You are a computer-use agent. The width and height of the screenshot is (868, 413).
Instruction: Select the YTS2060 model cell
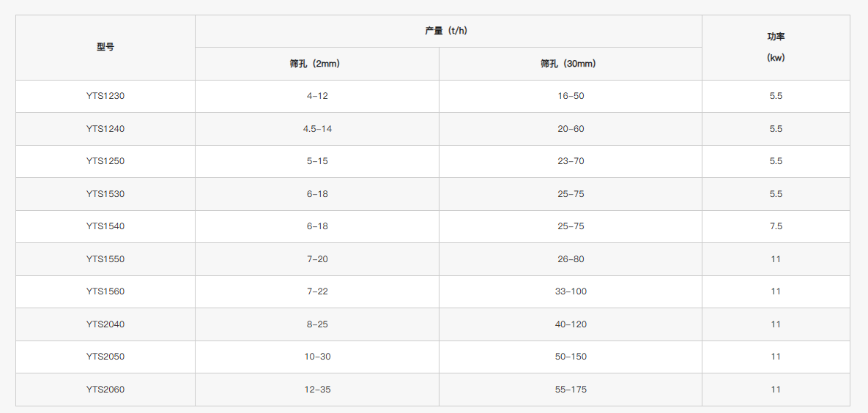105,390
